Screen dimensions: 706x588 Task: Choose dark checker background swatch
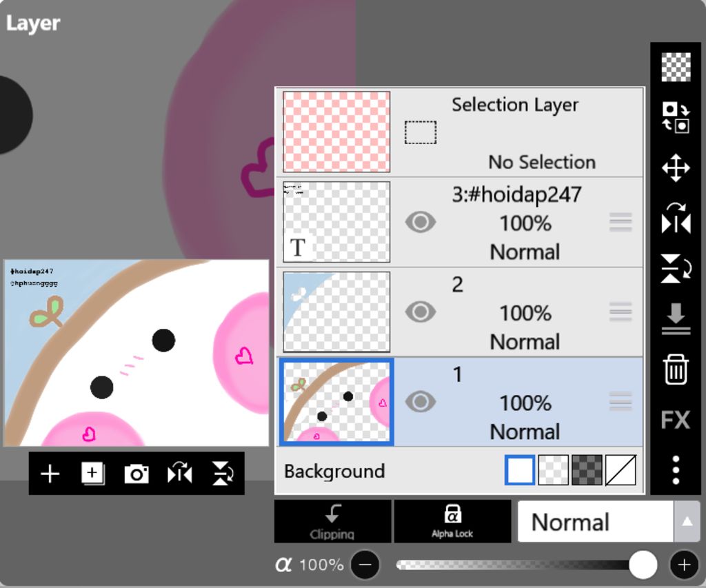pos(587,470)
